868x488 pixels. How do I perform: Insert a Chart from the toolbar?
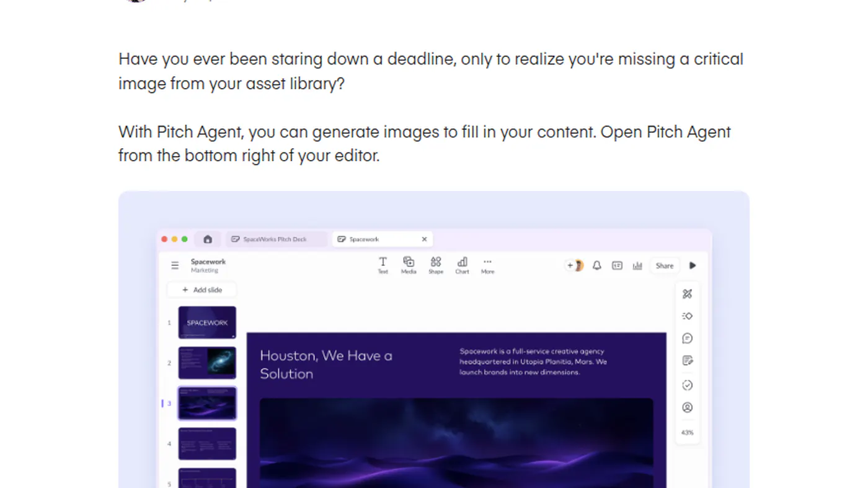point(463,265)
